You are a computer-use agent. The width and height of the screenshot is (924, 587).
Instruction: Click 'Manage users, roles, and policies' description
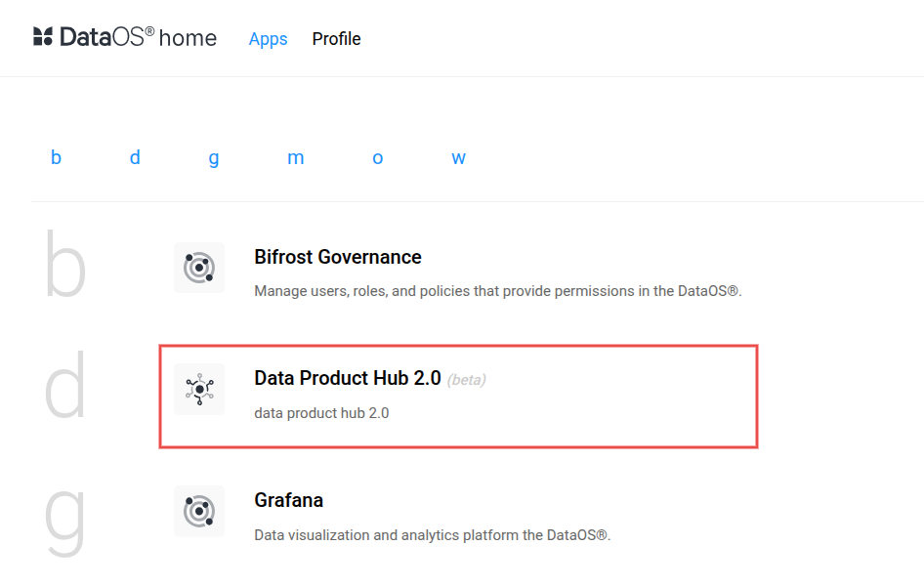pos(498,291)
